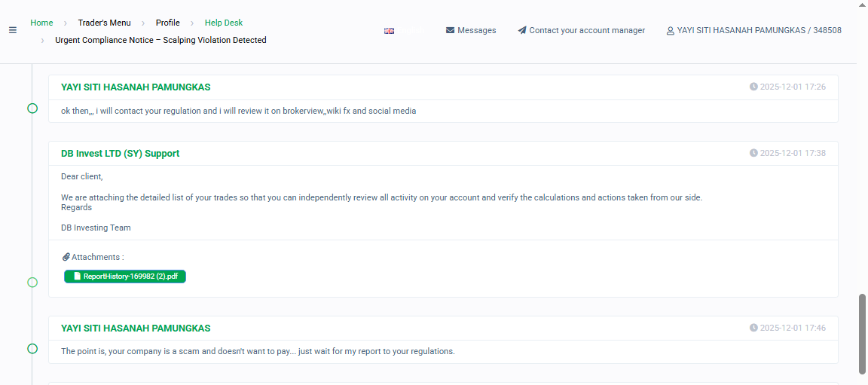Open Contact your account manager link

[587, 30]
